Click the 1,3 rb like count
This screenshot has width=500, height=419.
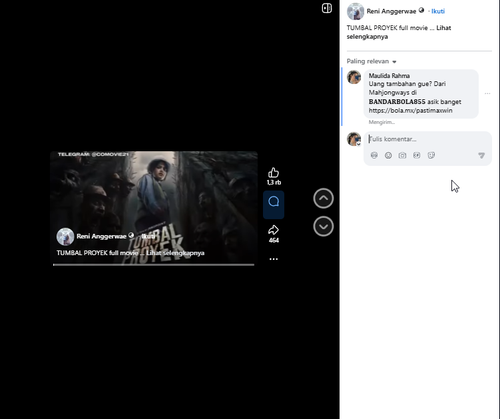coord(274,183)
